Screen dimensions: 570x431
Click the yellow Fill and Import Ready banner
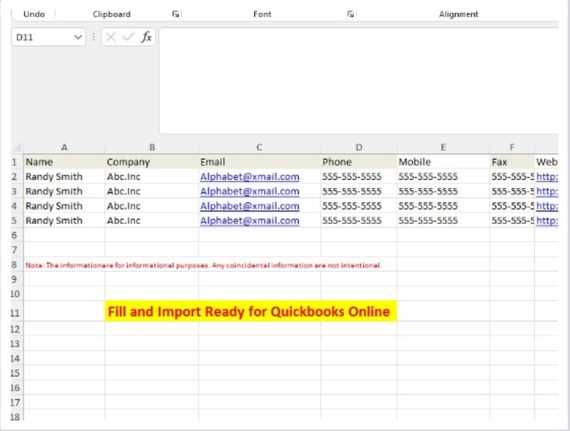[x=250, y=311]
